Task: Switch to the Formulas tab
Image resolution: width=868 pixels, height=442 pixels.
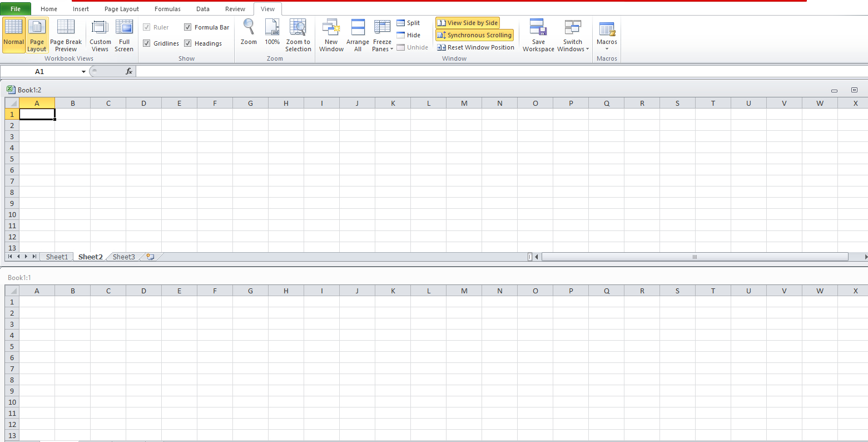Action: [167, 9]
